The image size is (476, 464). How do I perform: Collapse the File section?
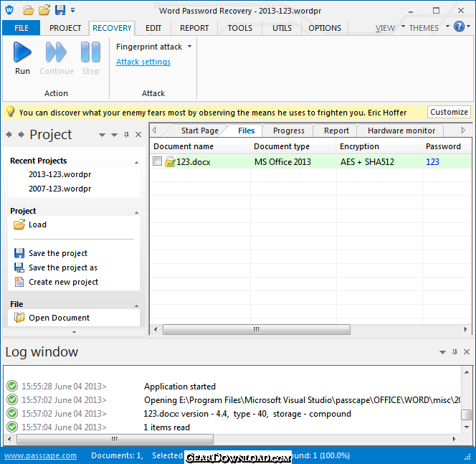pos(137,306)
